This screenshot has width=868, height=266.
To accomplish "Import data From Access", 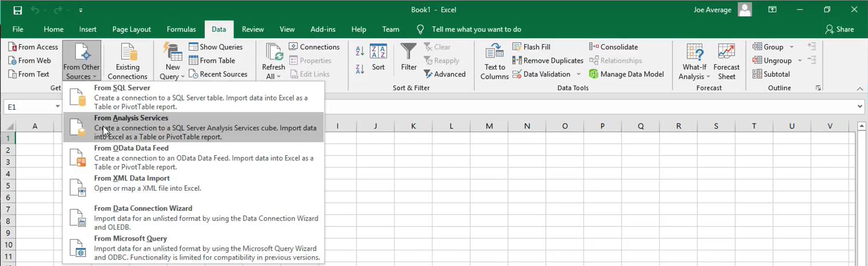I will (x=33, y=47).
